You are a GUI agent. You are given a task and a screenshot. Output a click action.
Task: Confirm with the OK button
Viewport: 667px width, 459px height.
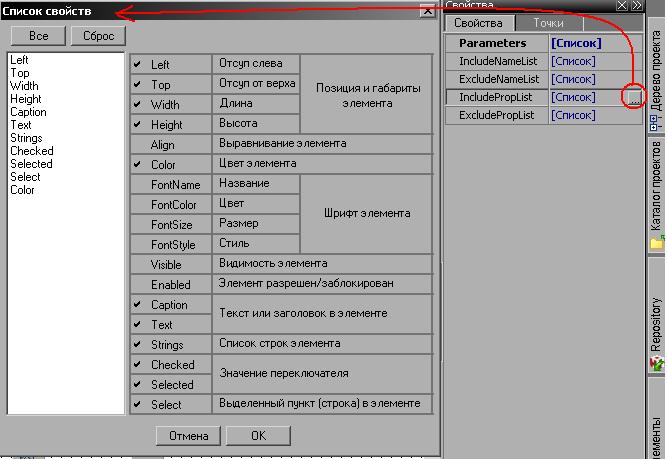point(258,436)
